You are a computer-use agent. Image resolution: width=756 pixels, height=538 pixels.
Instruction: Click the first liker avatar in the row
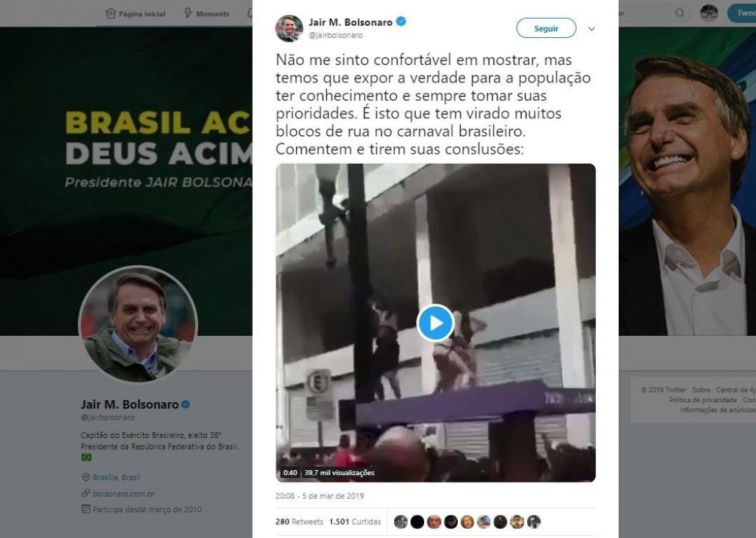click(400, 522)
